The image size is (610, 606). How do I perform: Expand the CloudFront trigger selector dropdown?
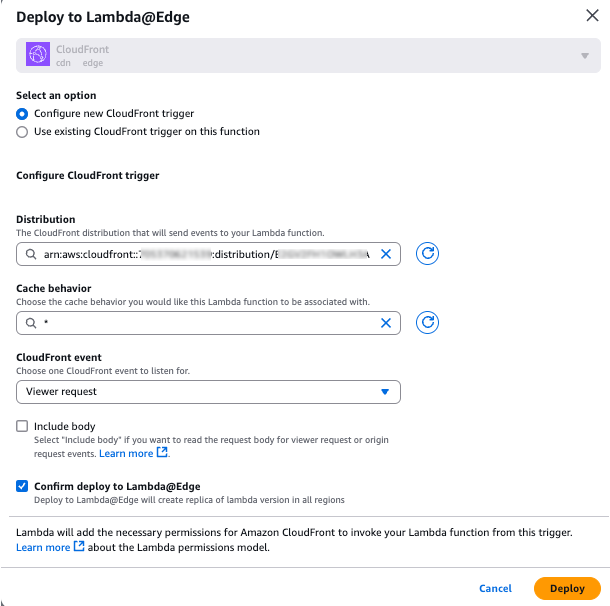(585, 55)
